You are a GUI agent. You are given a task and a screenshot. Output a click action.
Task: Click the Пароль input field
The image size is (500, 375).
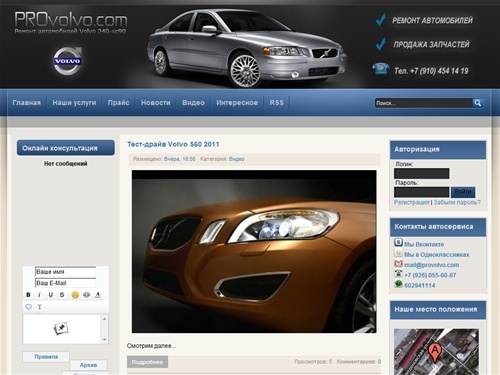[422, 192]
